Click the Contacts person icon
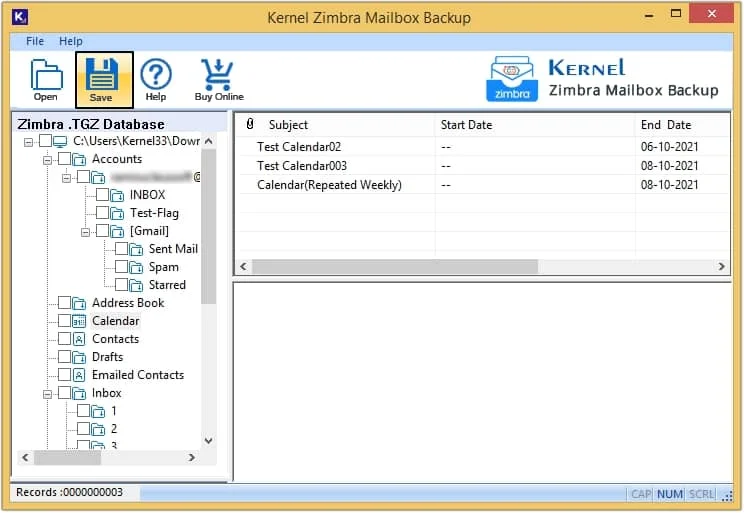 (79, 339)
